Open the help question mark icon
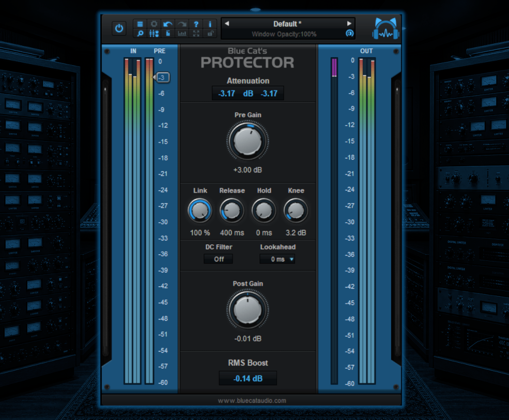The width and height of the screenshot is (509, 420). (196, 24)
